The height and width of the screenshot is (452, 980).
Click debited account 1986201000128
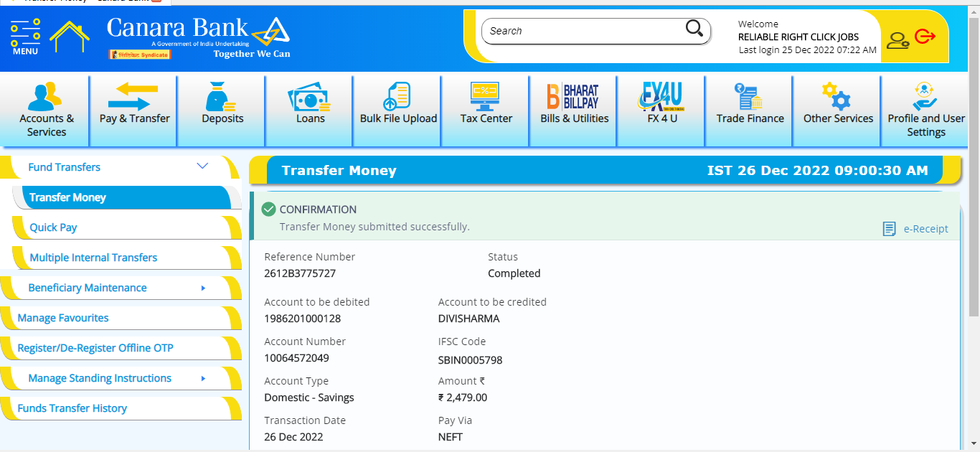[303, 319]
